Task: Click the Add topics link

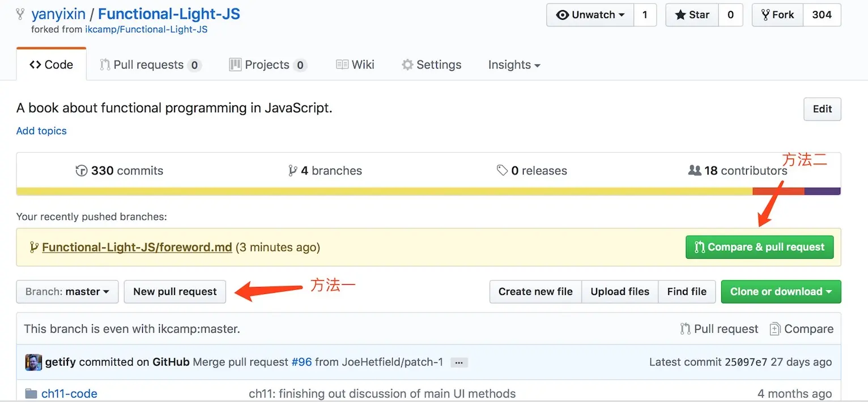Action: pyautogui.click(x=41, y=131)
